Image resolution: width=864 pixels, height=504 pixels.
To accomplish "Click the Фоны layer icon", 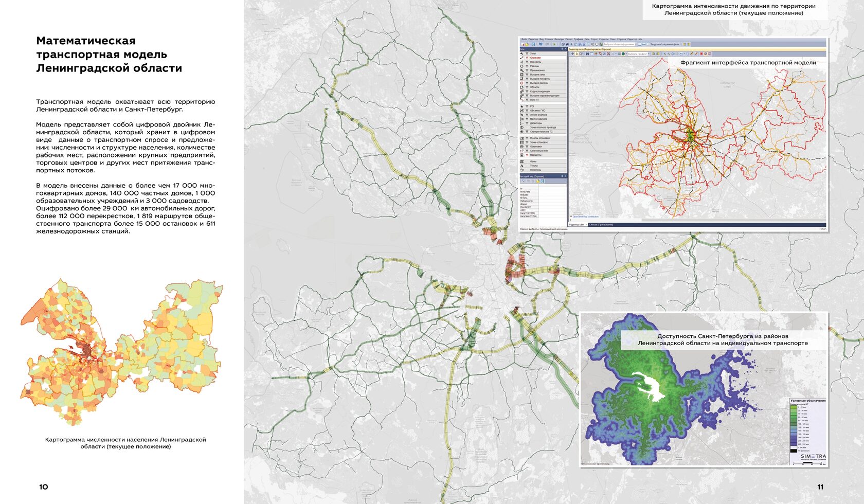I will click(x=521, y=161).
